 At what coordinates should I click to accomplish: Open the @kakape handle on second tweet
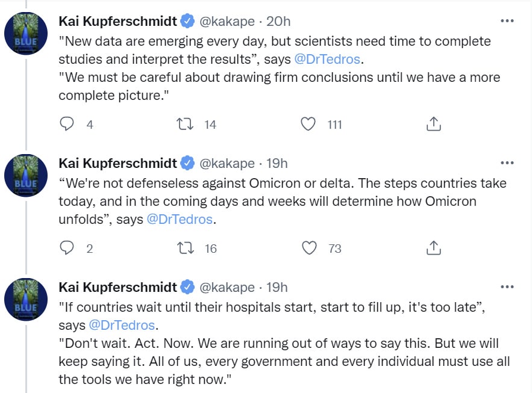pyautogui.click(x=227, y=163)
